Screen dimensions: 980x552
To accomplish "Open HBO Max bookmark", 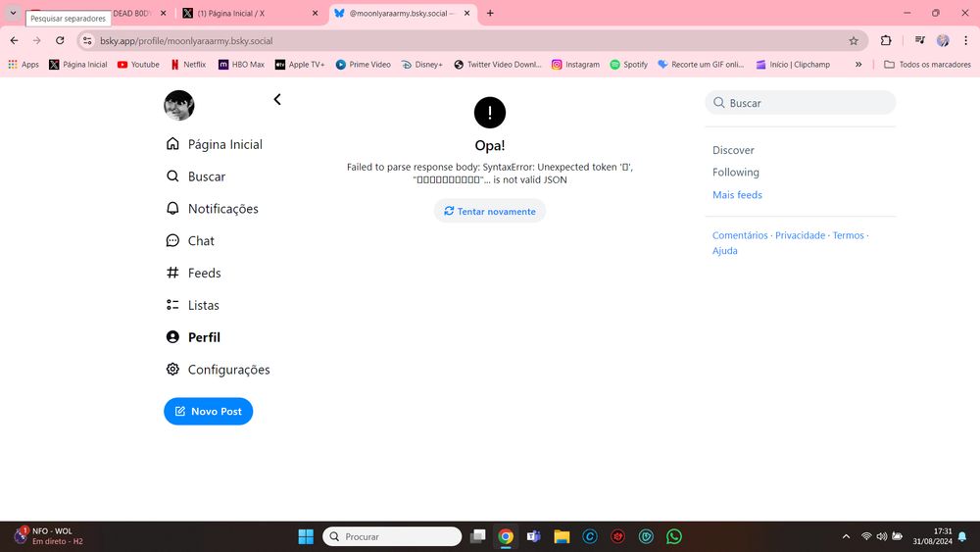I will [241, 65].
